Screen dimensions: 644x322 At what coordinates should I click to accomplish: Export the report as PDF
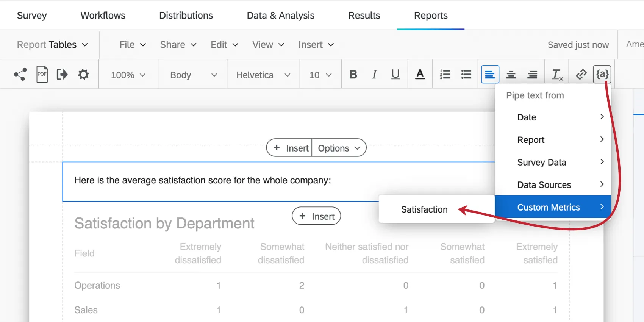[42, 74]
